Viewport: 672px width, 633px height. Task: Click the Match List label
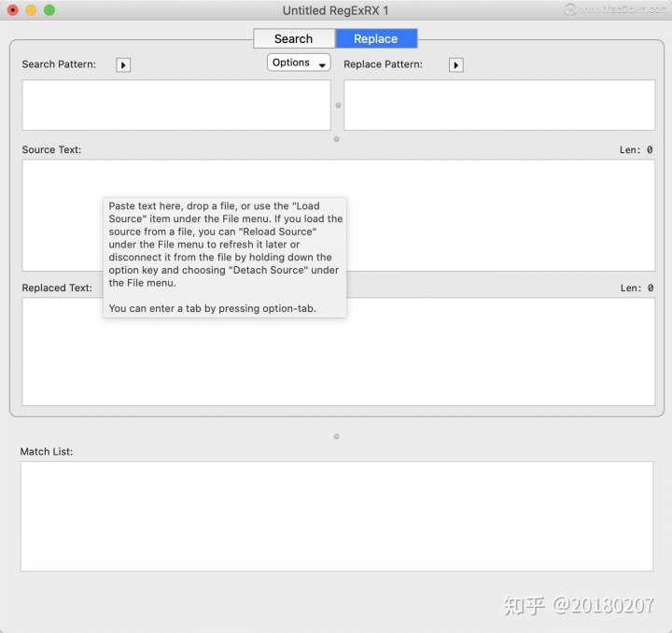47,451
